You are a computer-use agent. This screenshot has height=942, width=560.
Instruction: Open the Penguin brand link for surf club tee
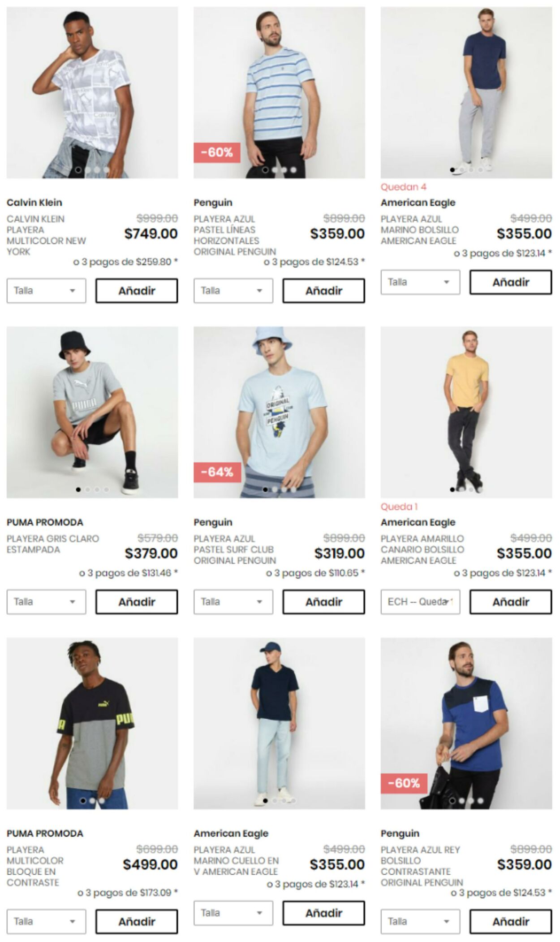click(x=213, y=522)
